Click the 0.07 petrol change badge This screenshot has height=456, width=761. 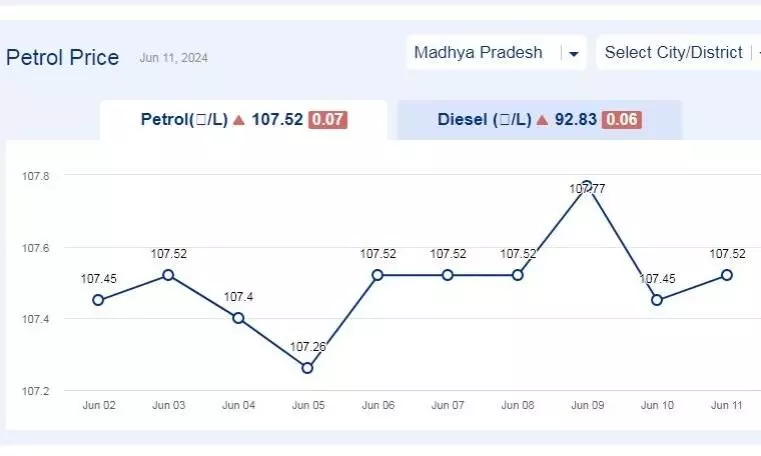coord(328,120)
